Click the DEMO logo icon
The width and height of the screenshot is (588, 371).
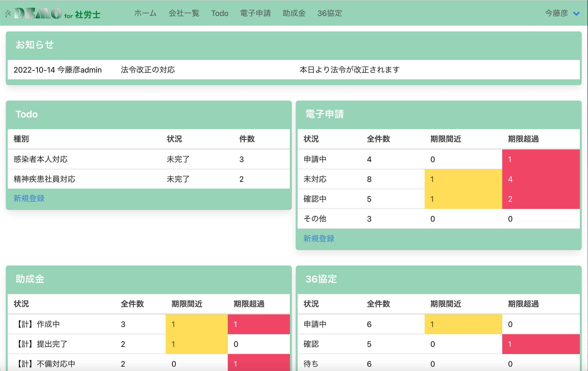[x=38, y=14]
